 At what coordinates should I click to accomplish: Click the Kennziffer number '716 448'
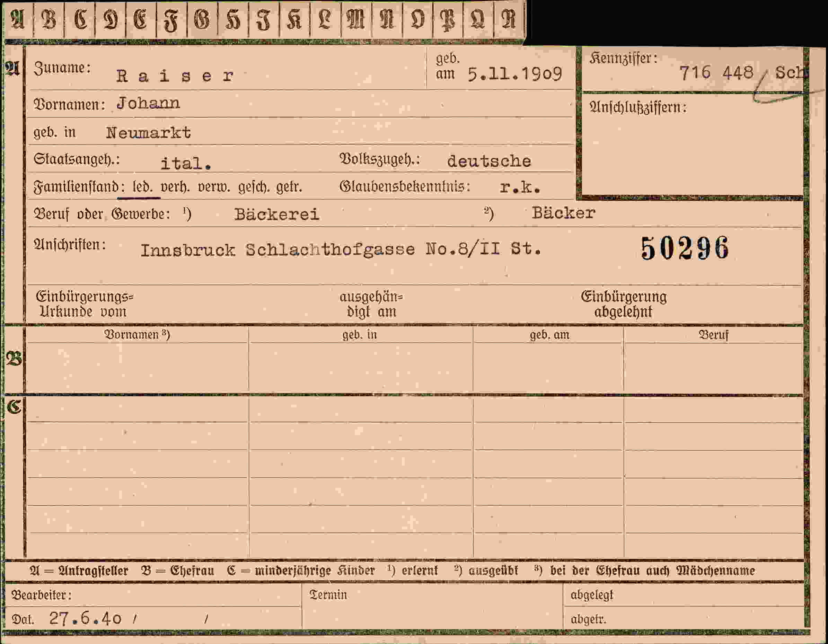716,72
